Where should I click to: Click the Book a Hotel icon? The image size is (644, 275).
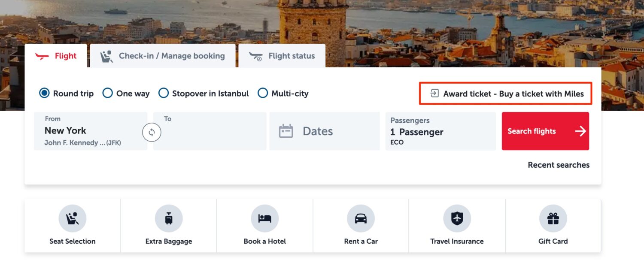264,218
